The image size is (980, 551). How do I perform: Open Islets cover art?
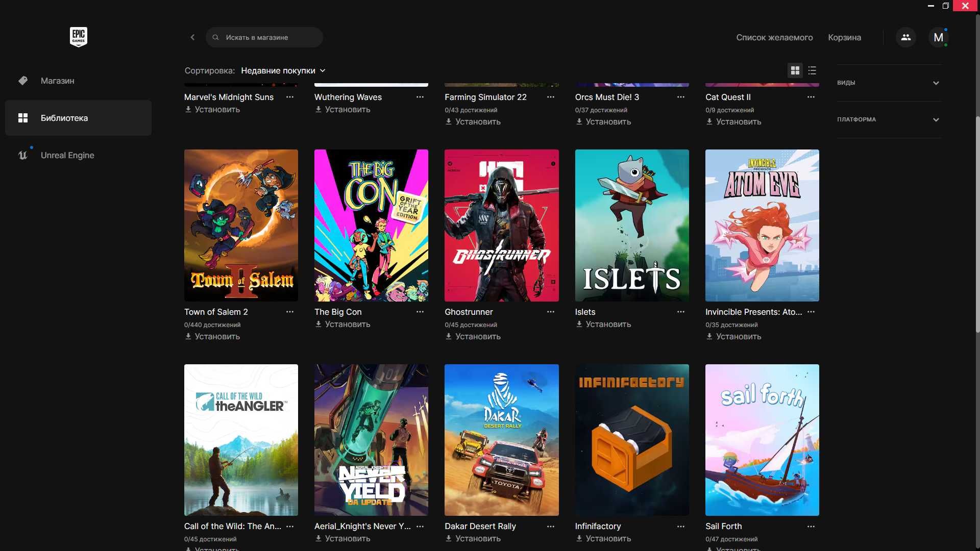pyautogui.click(x=632, y=225)
